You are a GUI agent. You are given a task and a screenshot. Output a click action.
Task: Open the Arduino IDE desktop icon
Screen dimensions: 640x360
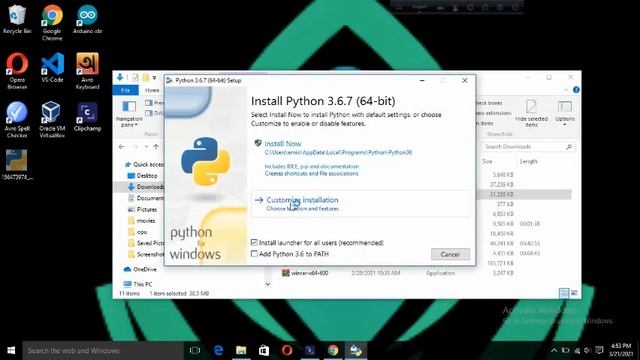(x=87, y=19)
